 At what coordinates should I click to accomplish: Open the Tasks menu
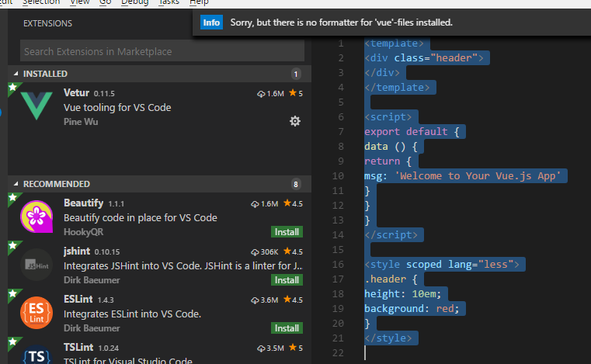[x=169, y=2]
